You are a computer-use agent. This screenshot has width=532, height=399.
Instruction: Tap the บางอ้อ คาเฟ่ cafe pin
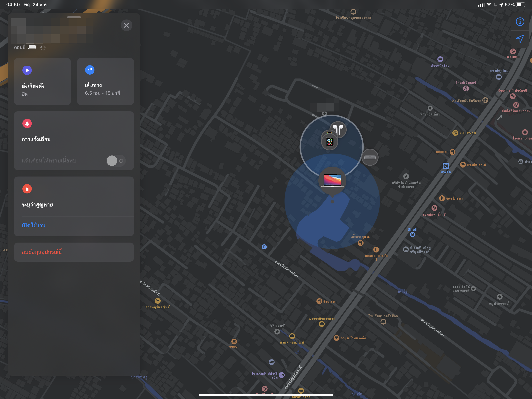point(462,165)
